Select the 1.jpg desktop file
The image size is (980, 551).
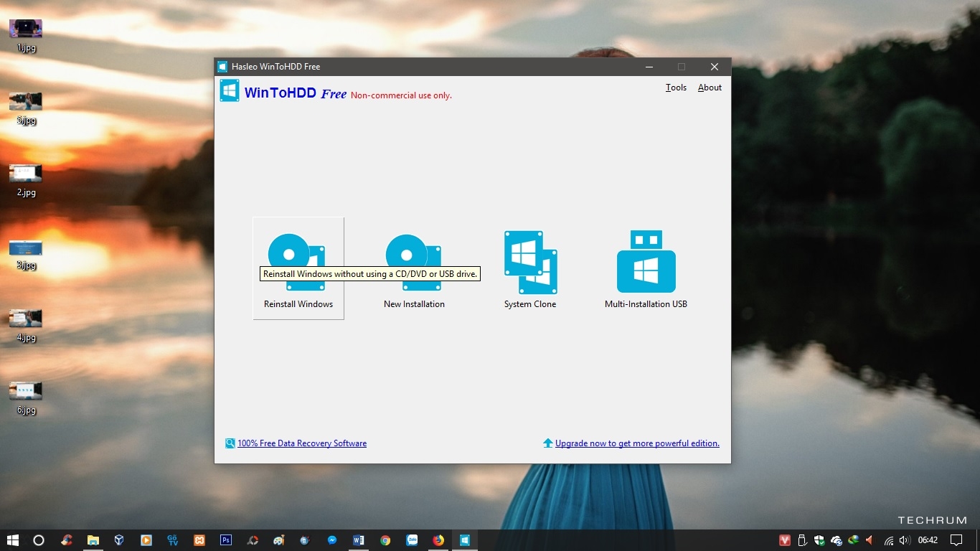point(26,36)
